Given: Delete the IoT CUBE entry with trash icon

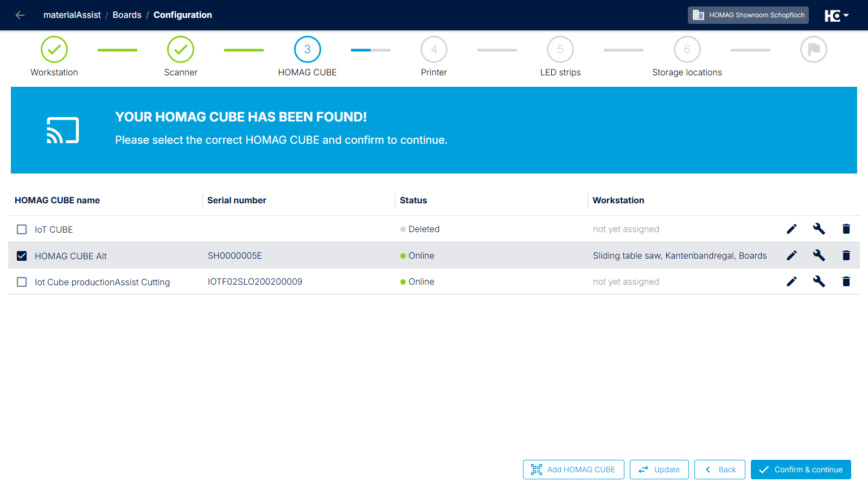Looking at the screenshot, I should 846,229.
